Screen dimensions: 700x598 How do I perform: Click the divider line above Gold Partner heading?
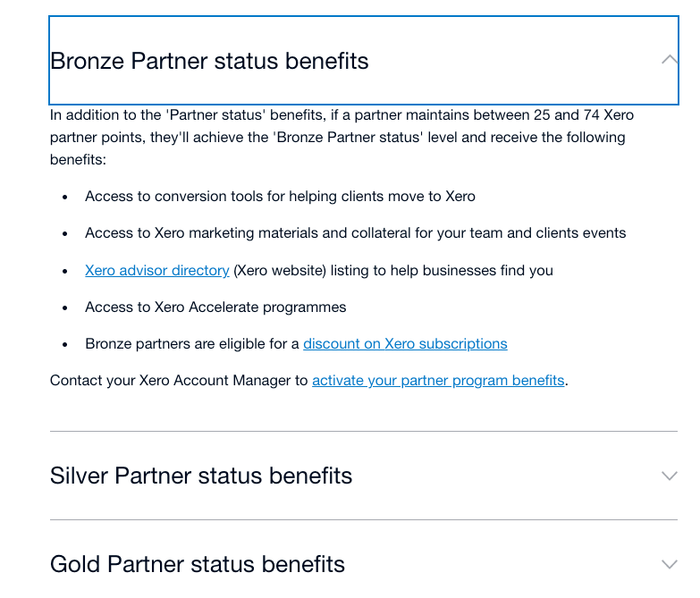click(364, 519)
